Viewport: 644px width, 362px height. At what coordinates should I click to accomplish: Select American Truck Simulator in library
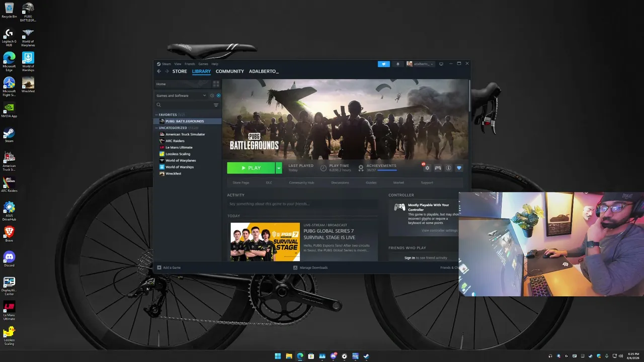point(187,134)
